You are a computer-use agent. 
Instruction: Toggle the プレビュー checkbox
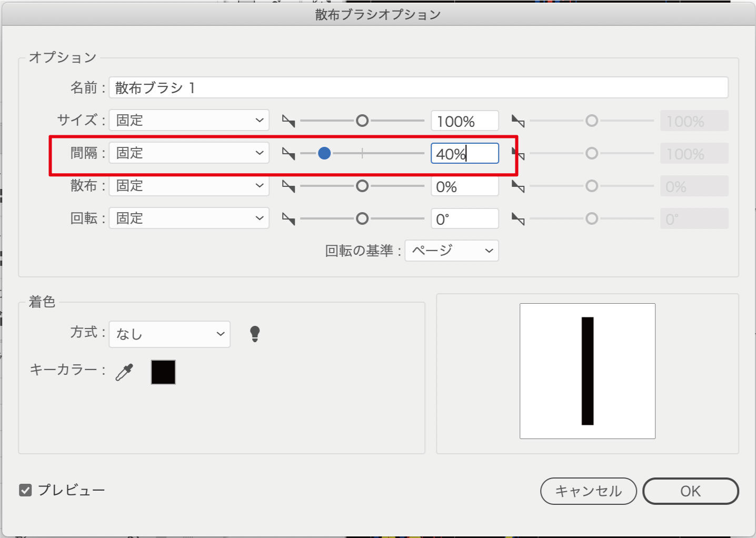25,490
